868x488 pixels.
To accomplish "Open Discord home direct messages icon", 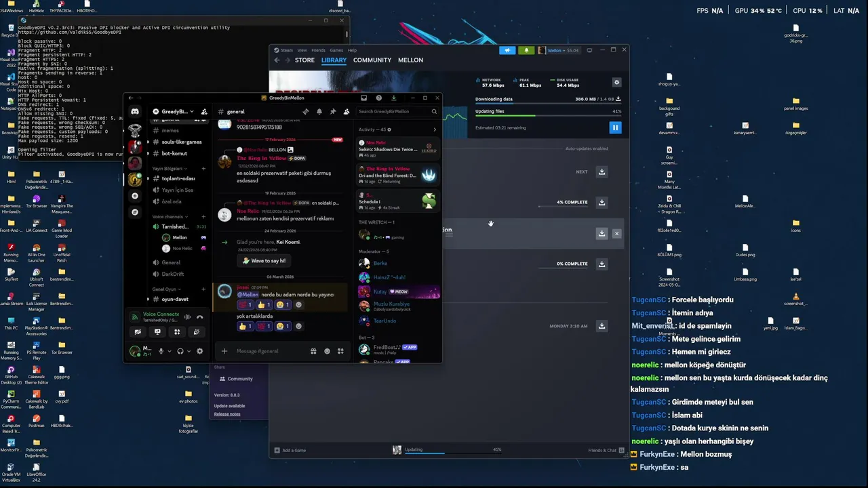I will (x=135, y=112).
